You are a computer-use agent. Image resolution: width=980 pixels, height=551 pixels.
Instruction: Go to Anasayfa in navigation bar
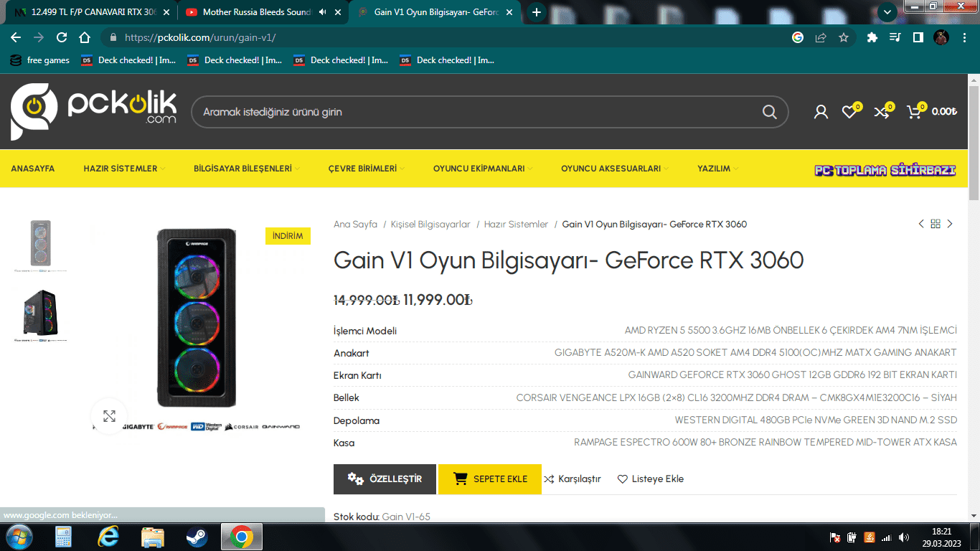(x=32, y=169)
